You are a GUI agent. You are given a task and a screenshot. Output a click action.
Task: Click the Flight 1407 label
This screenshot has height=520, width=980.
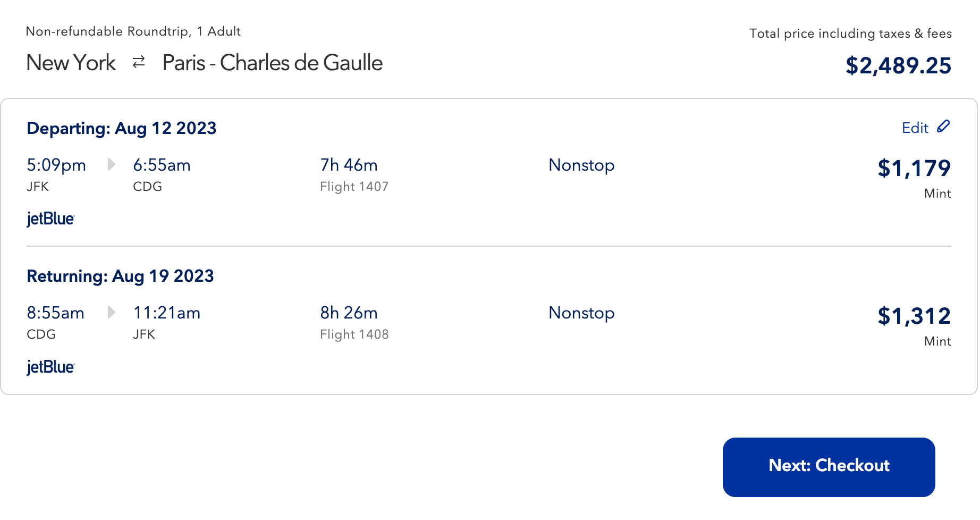click(x=353, y=187)
